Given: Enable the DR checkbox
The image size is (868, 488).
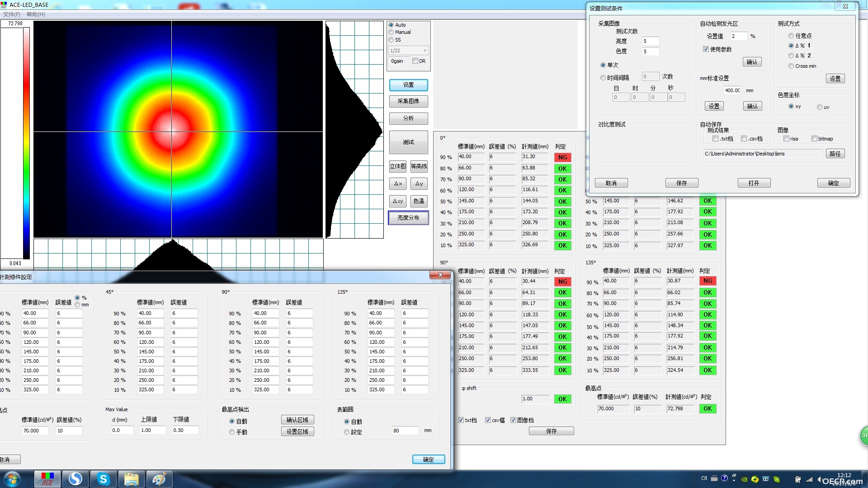Looking at the screenshot, I should pos(419,61).
